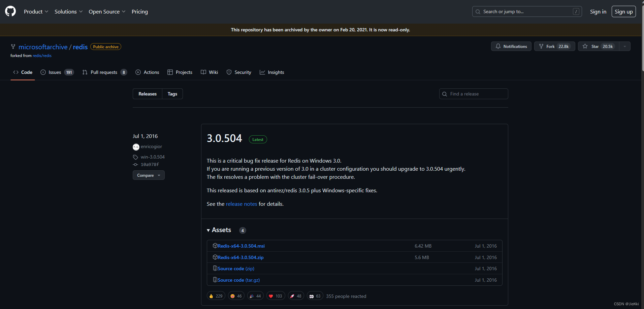
Task: Expand the Solutions dropdown menu
Action: click(68, 11)
